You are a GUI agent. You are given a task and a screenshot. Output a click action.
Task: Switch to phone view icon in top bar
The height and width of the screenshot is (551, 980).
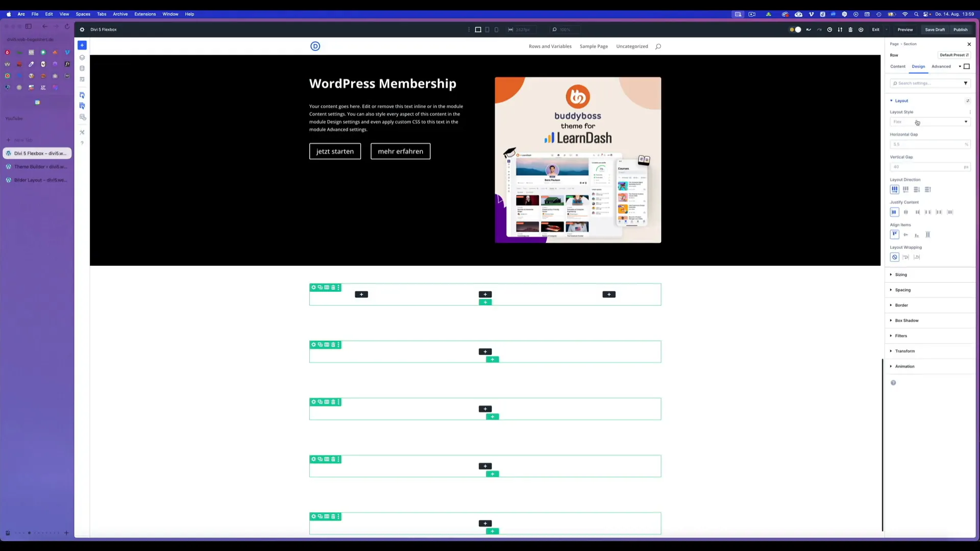click(x=496, y=30)
